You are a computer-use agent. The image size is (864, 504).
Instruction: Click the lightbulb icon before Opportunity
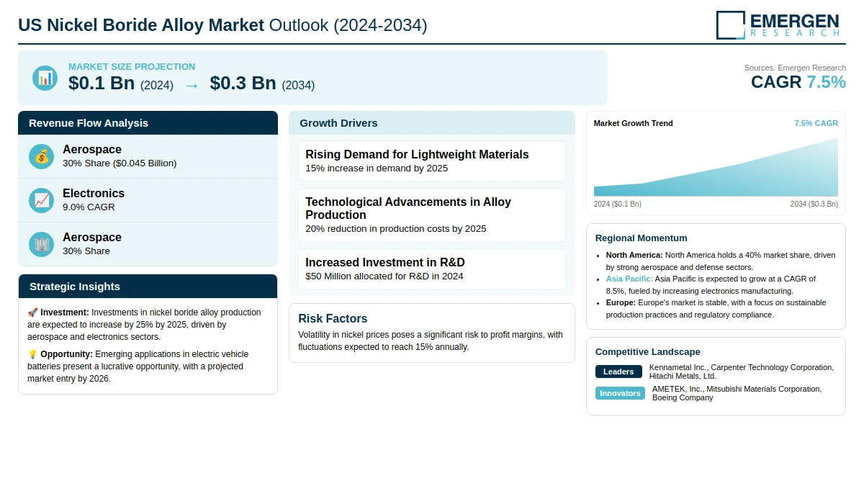click(32, 354)
